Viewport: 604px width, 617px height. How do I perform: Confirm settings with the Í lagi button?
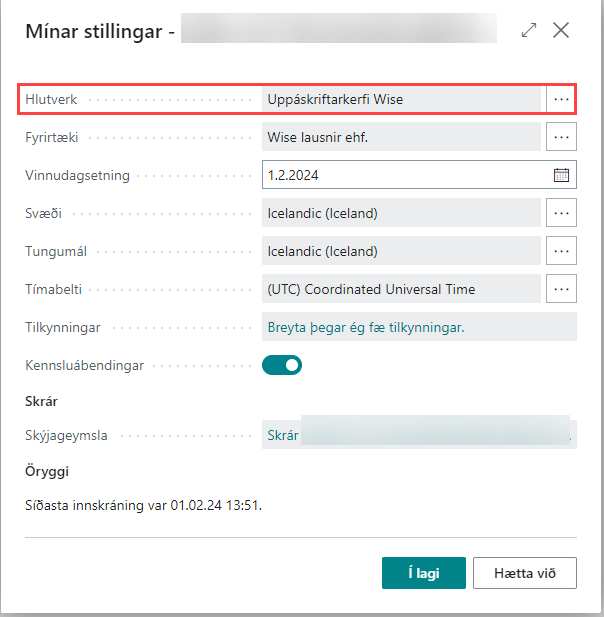tap(424, 574)
